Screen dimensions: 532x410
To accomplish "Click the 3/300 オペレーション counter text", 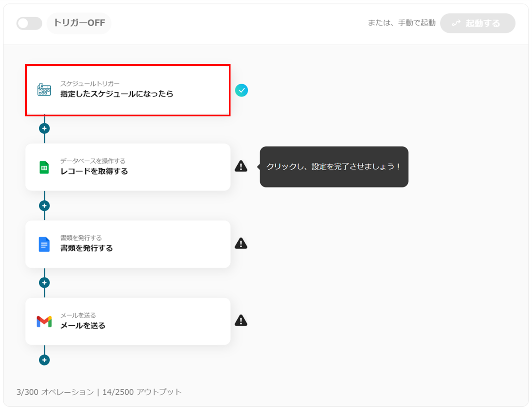I will (x=55, y=392).
